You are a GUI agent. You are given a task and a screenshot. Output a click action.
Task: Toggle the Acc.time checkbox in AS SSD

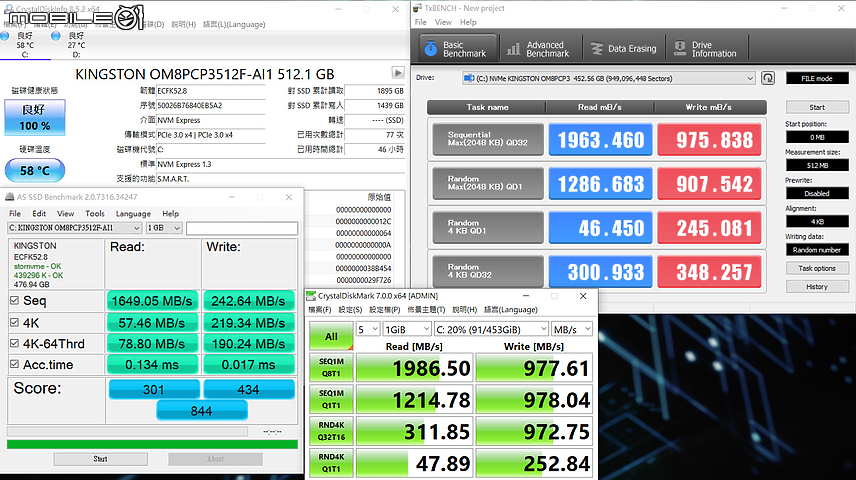tap(15, 364)
